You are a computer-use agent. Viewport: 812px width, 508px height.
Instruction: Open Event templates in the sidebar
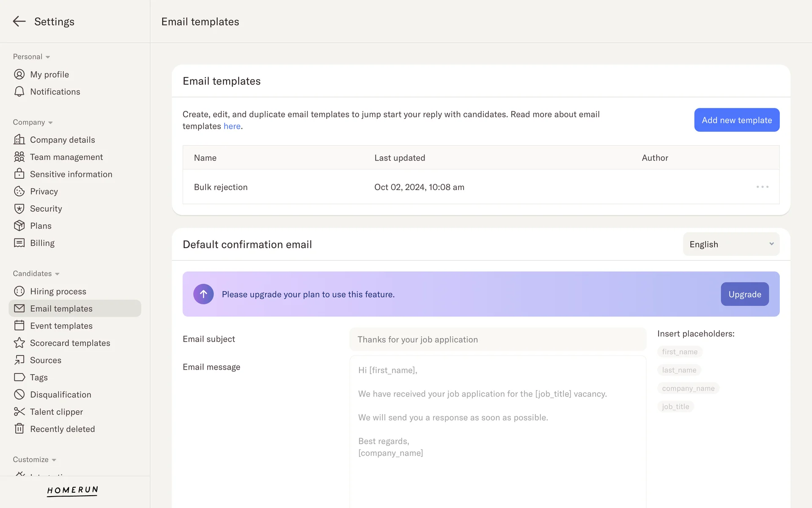pyautogui.click(x=61, y=326)
